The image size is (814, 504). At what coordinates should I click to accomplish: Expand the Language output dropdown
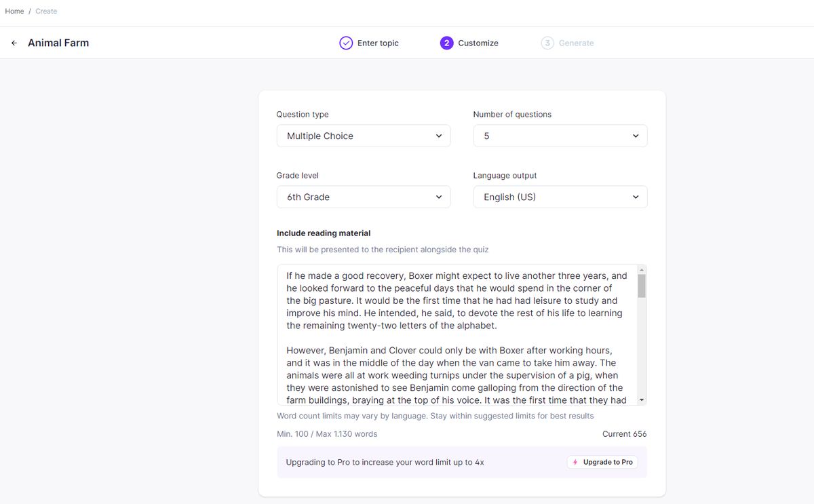[x=560, y=197]
